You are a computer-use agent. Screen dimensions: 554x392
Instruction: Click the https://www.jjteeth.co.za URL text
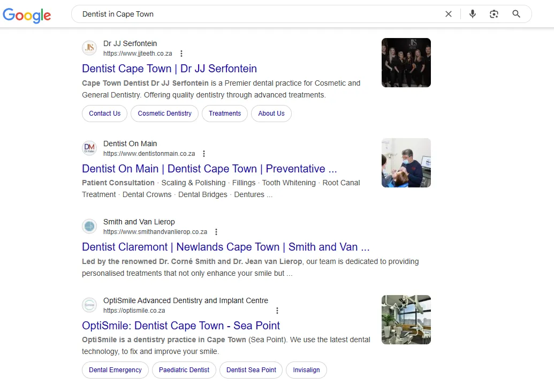point(138,54)
